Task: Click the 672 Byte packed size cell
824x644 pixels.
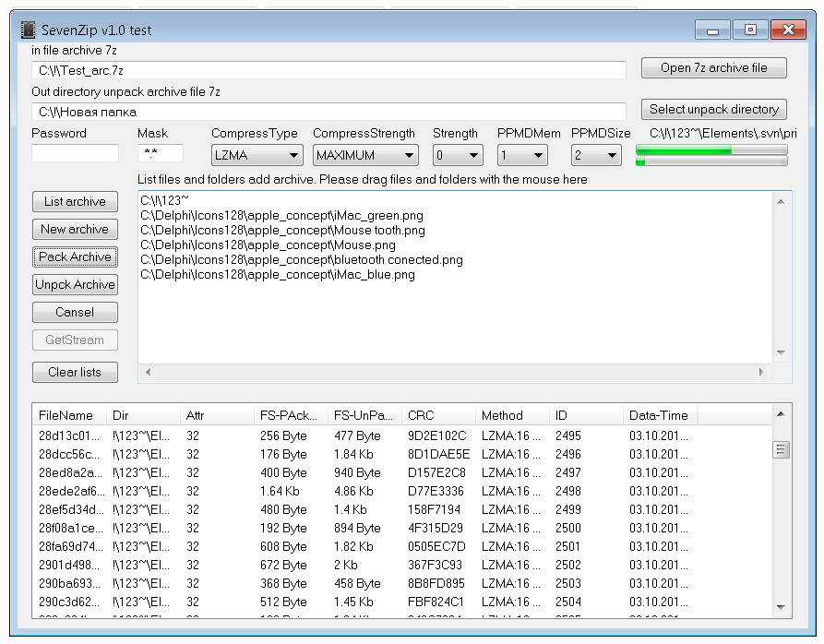Action: click(283, 566)
